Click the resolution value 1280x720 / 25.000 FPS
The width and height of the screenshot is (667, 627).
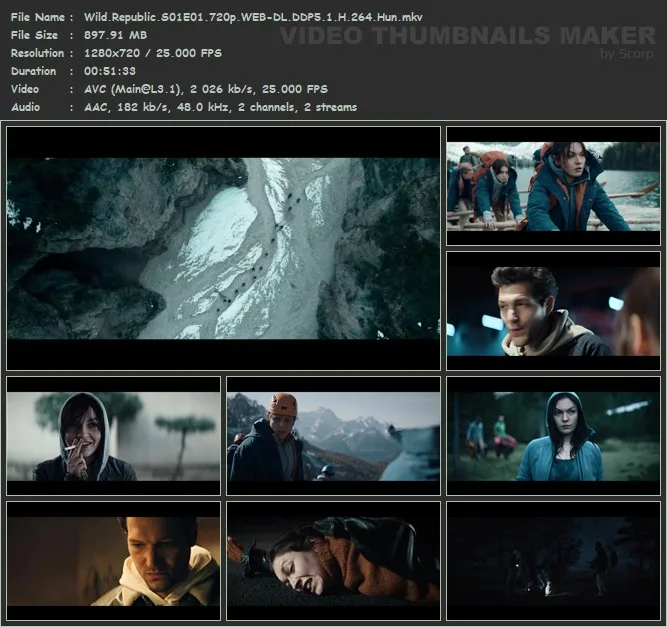tap(153, 53)
